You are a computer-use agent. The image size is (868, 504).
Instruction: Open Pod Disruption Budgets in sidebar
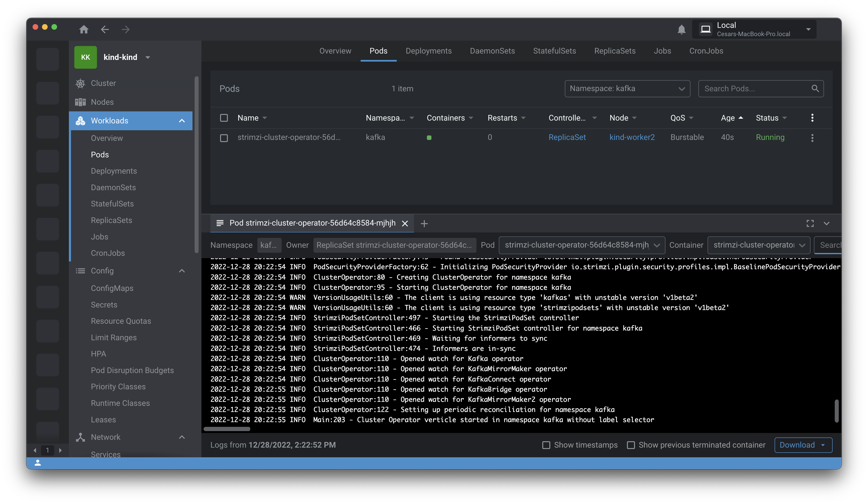tap(132, 370)
